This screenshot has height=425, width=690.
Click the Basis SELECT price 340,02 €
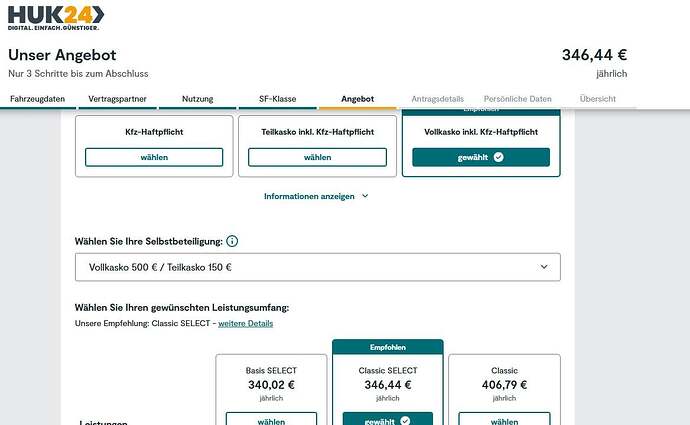(271, 385)
